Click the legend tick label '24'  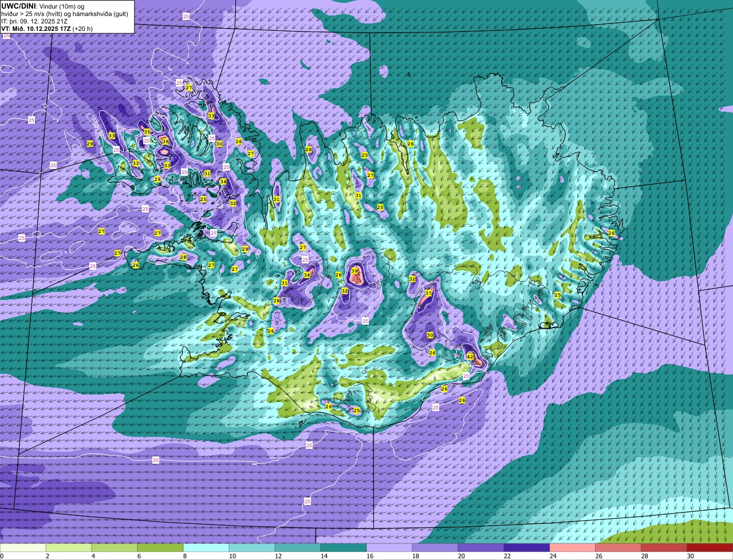click(553, 556)
